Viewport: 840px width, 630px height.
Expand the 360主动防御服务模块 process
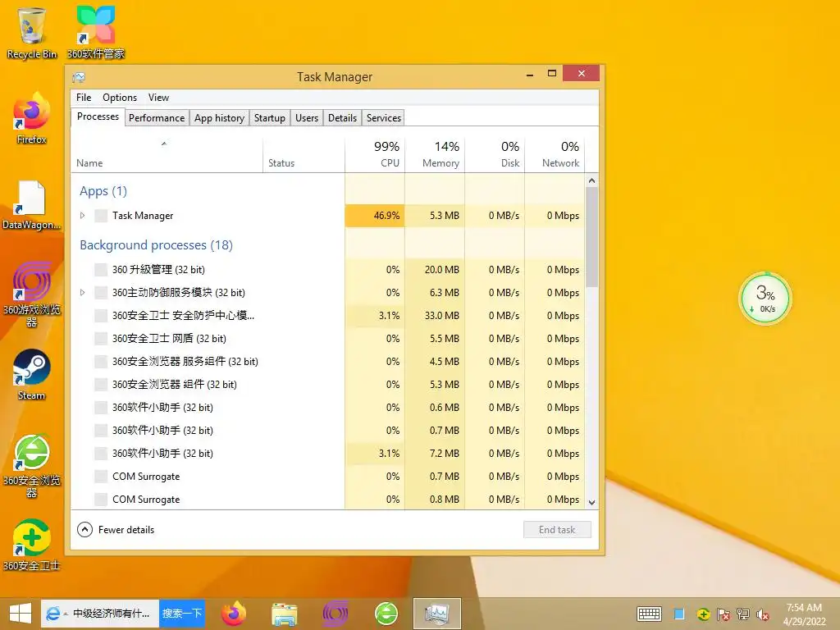tap(83, 293)
